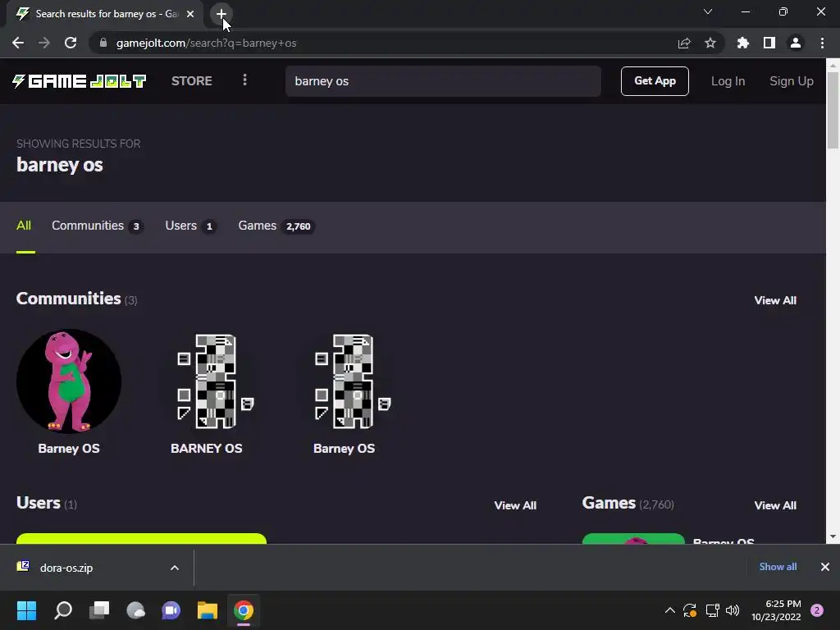
Task: Click the Chrome taskbar icon
Action: pos(243,610)
